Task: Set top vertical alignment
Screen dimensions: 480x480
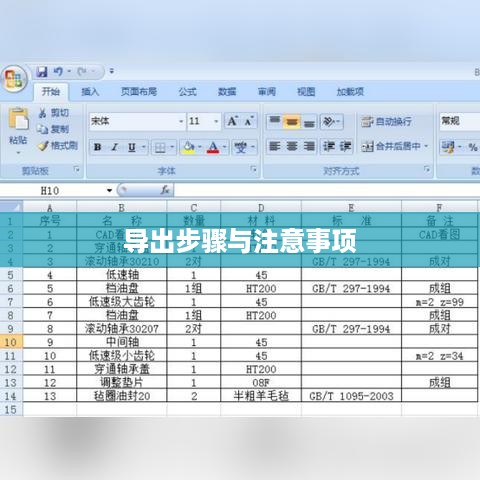Action: point(275,121)
